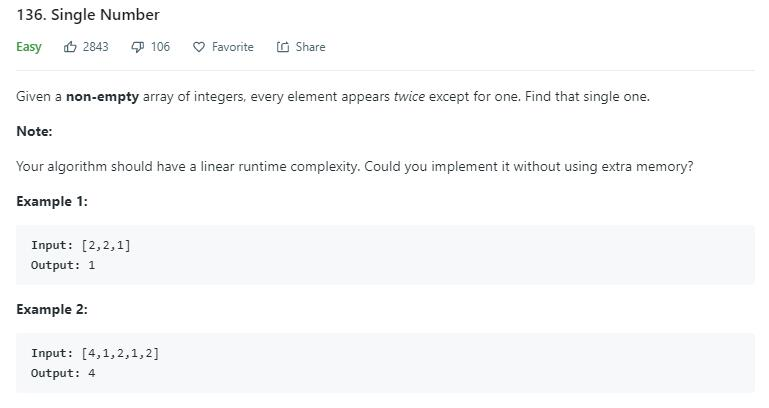The image size is (769, 408).
Task: Click the 2843 likes count
Action: (96, 47)
